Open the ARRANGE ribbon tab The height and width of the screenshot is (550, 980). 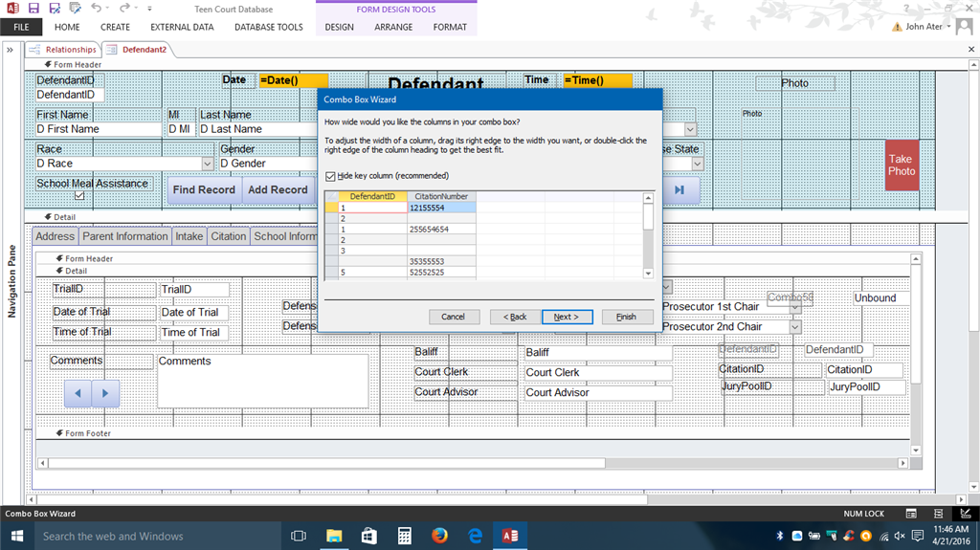[393, 27]
